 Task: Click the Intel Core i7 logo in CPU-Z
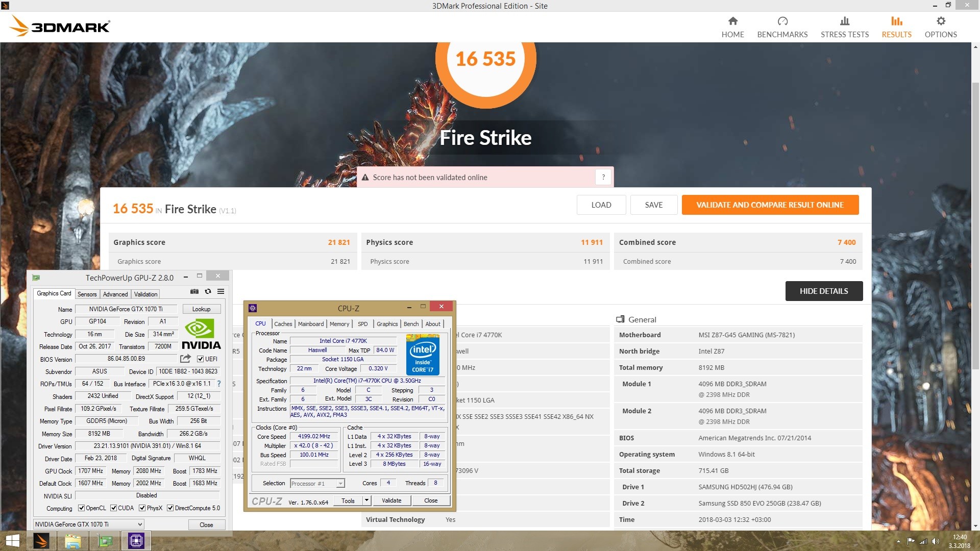(x=423, y=355)
